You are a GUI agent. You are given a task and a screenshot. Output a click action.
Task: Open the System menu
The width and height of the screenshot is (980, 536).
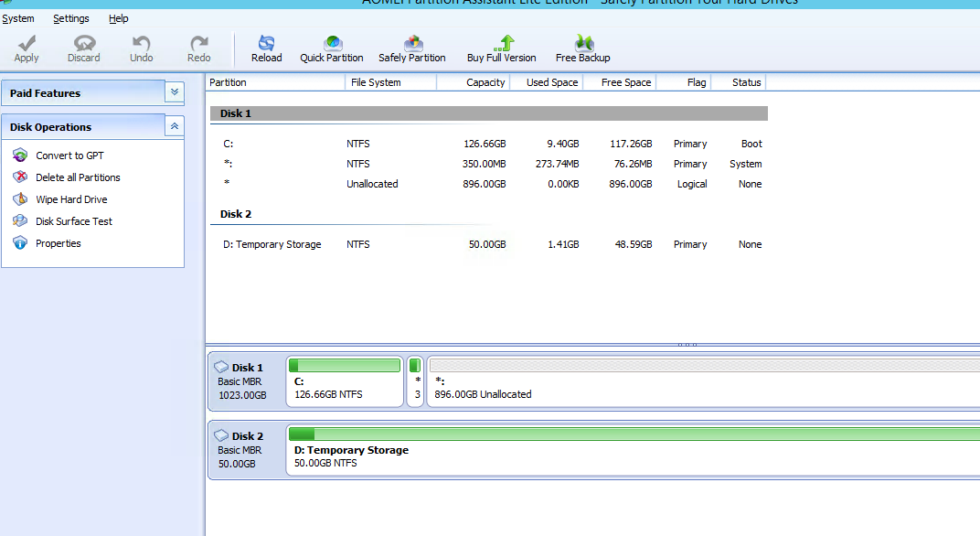18,17
